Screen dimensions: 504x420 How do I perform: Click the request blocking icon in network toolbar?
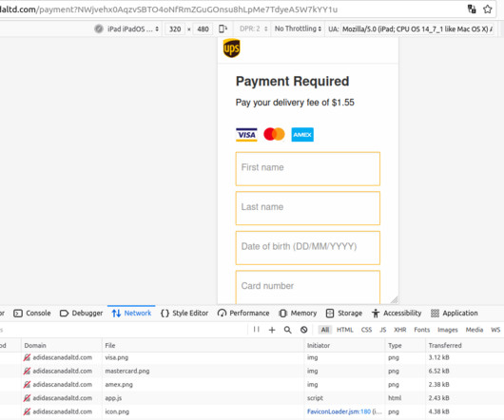pos(303,330)
